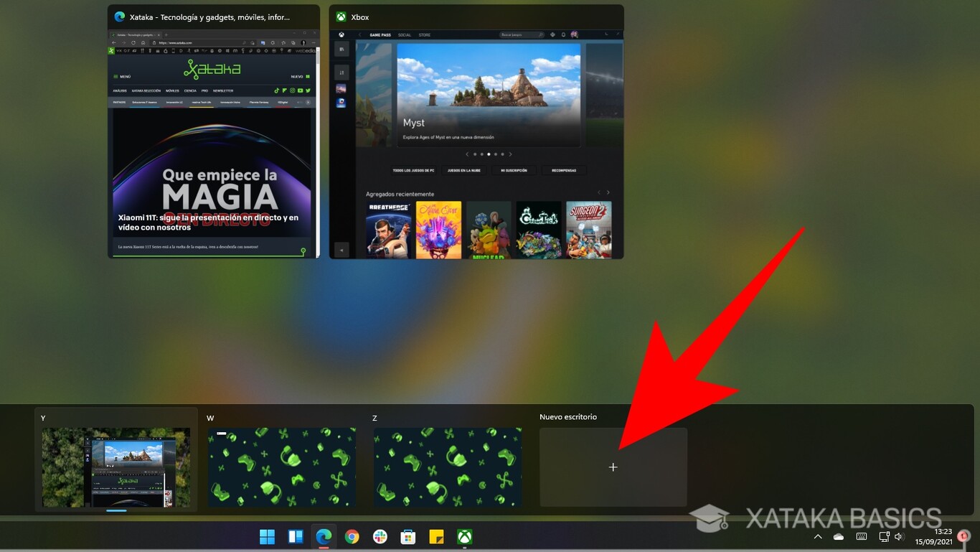The height and width of the screenshot is (552, 980).
Task: Open the STORE tab in the Xbox app
Action: 425,34
